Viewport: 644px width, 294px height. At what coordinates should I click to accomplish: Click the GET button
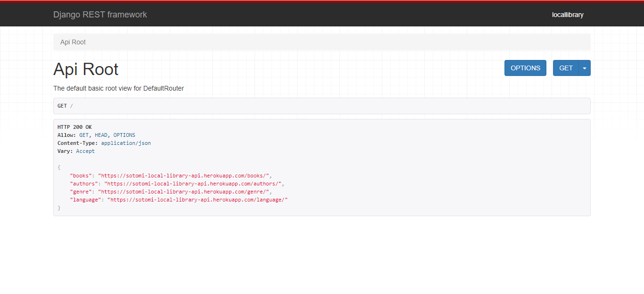[566, 68]
